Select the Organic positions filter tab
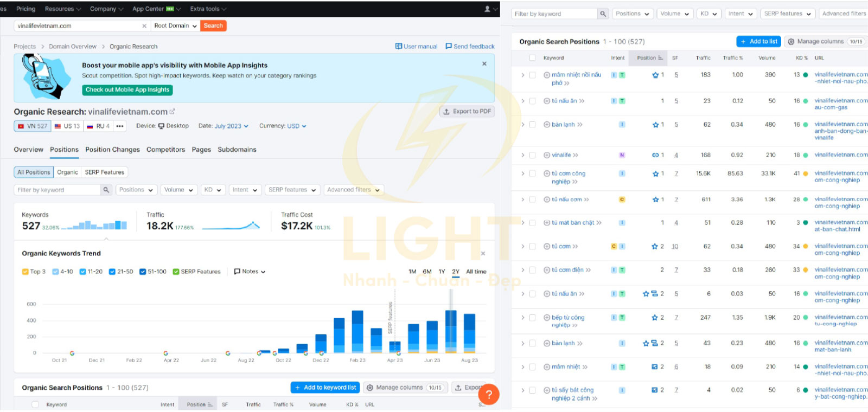 67,172
